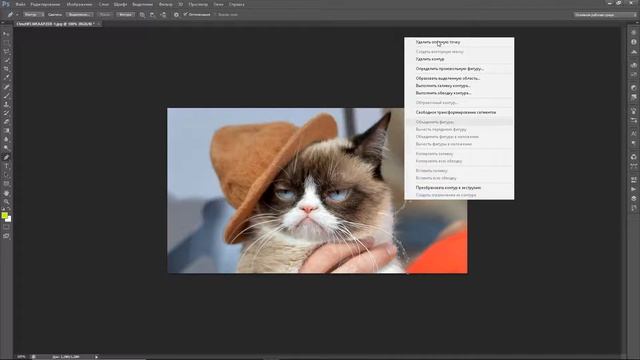Open the Изображение menu
This screenshot has width=640, height=360.
pos(80,4)
